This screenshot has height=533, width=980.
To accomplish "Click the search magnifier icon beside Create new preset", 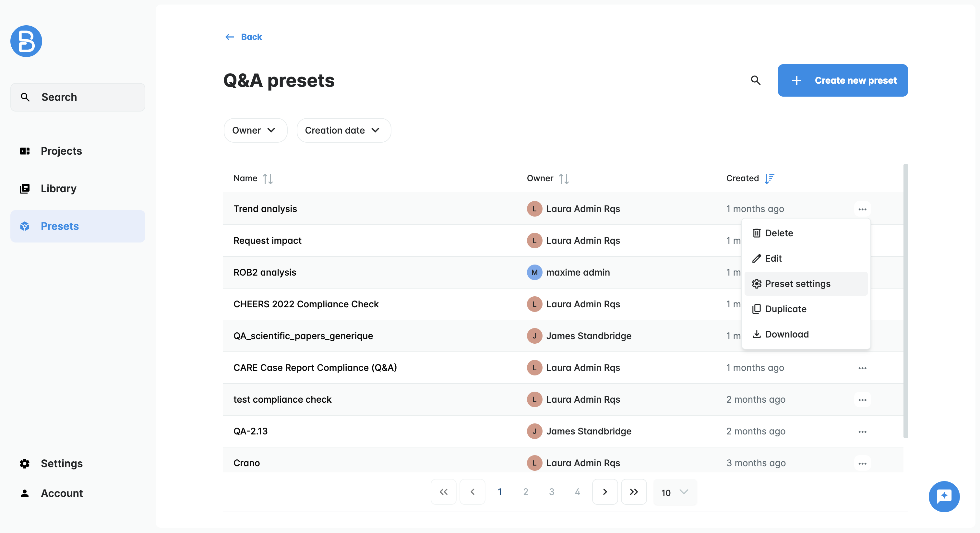I will click(x=756, y=80).
